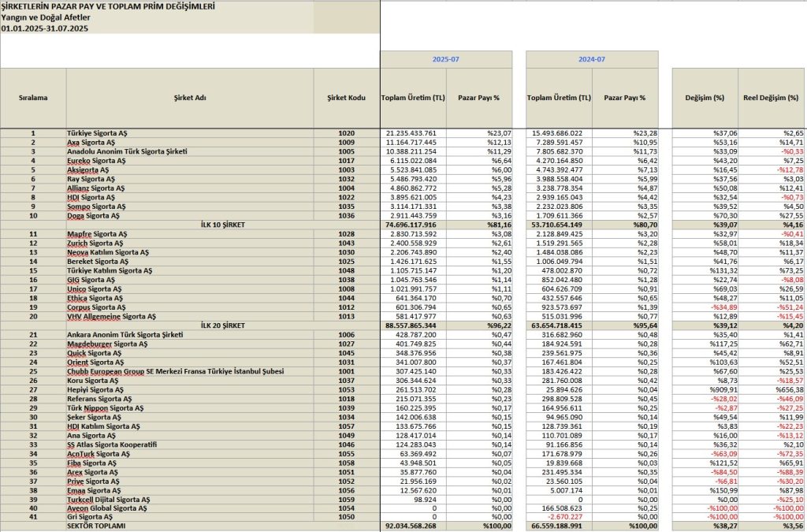807x532 pixels.
Task: Click the 'İLK 20 ŞİRKET' subtotal label
Action: 223,326
